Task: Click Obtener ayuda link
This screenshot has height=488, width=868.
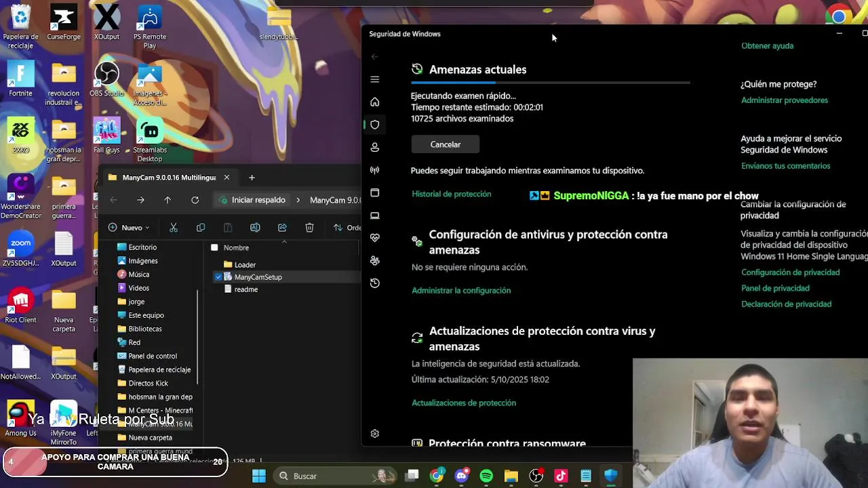Action: 767,46
